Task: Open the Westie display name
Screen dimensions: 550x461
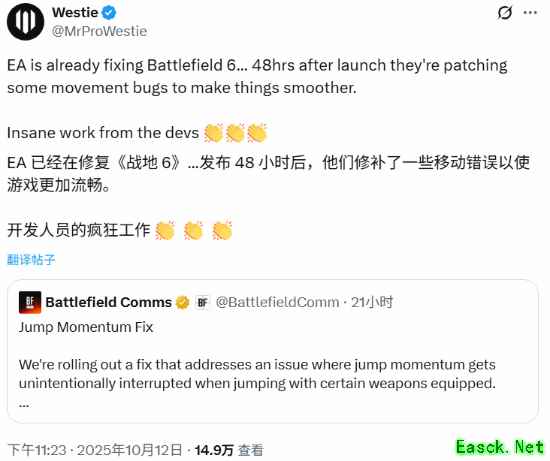Action: point(75,13)
